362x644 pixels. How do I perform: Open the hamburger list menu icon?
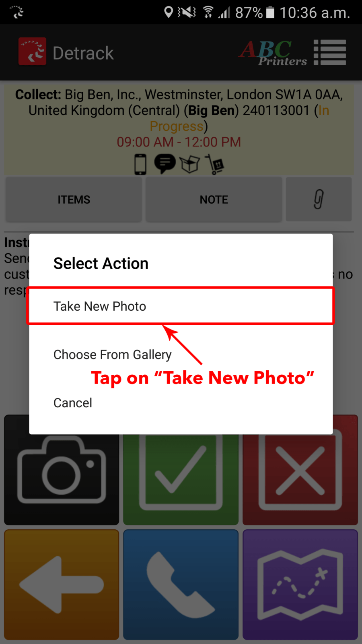tap(330, 52)
